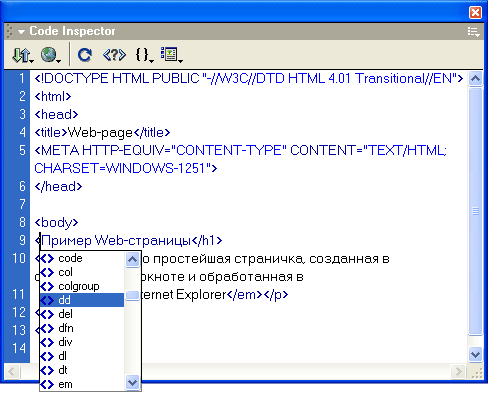Viewport: 488px width, 398px height.
Task: Click the panel gripper next to Code Inspector
Action: [9, 31]
